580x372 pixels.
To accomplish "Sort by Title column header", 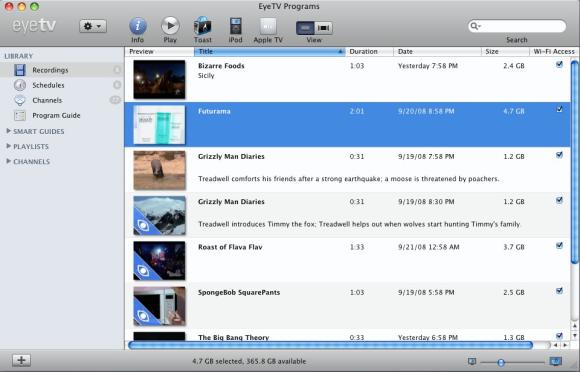I will pos(269,51).
